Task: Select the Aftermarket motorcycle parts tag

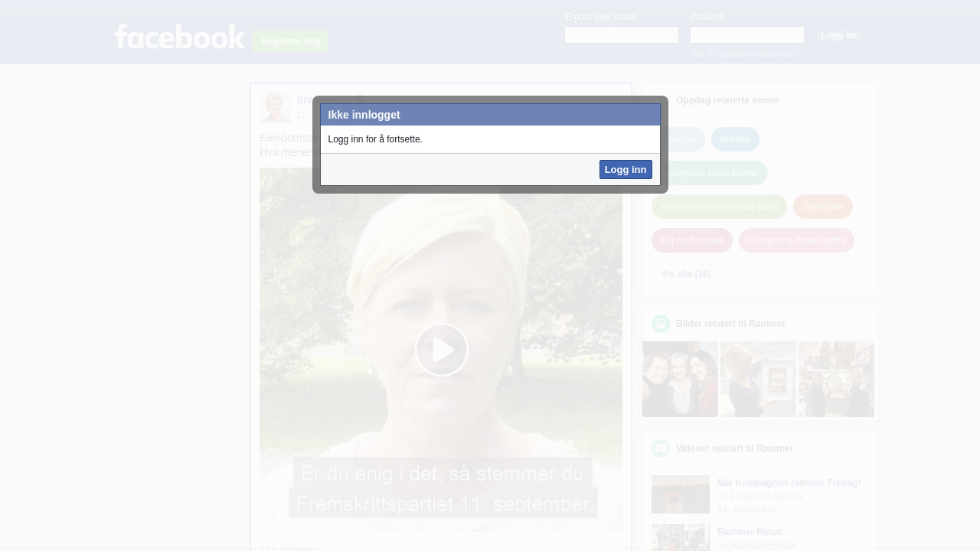Action: pos(719,207)
